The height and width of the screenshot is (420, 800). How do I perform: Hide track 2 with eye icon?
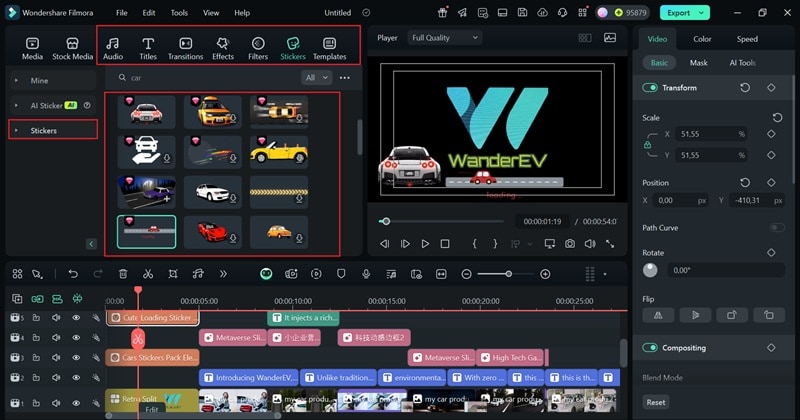tap(76, 378)
